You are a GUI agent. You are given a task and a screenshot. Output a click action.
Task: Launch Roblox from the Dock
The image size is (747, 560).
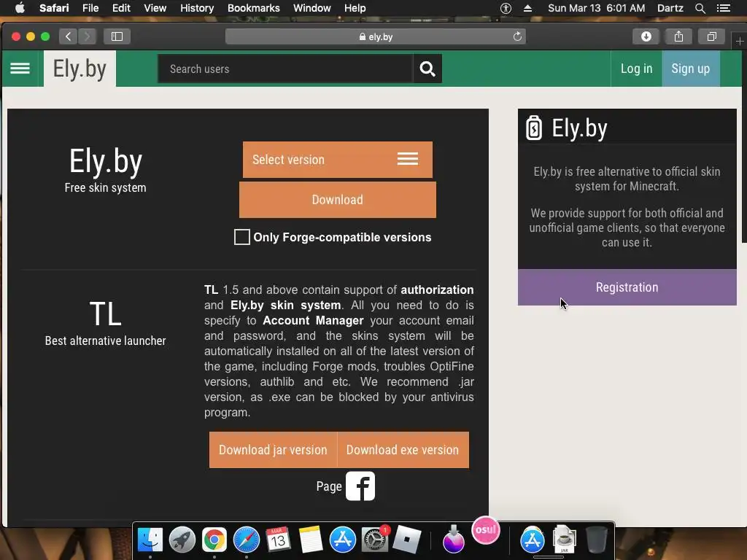pos(406,540)
